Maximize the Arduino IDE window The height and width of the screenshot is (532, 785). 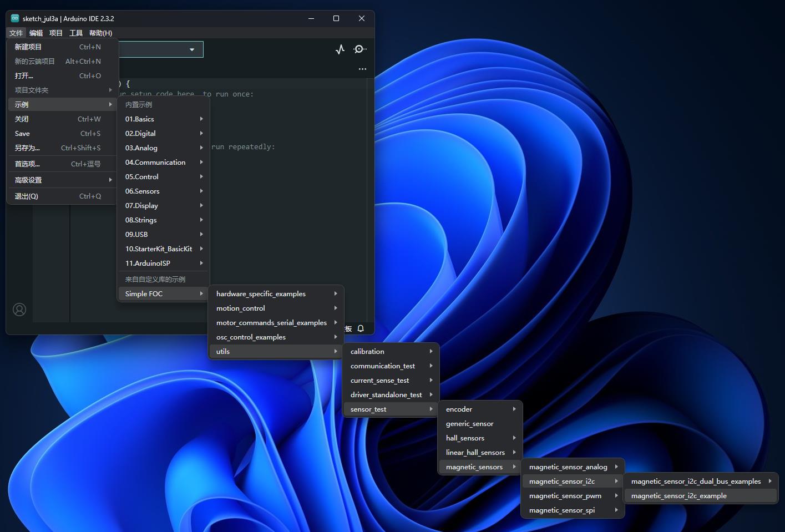point(336,18)
